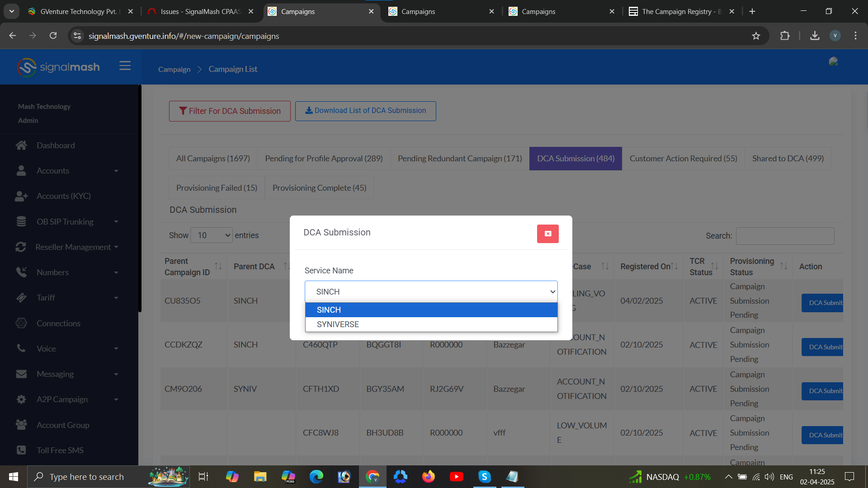Click OB SIP Trunking database icon
The height and width of the screenshot is (488, 868).
click(x=21, y=221)
